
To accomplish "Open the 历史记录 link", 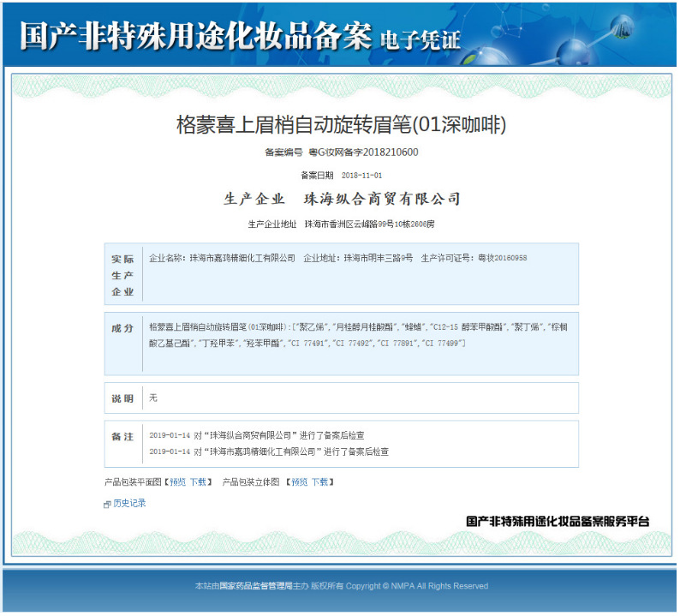I will pos(129,503).
